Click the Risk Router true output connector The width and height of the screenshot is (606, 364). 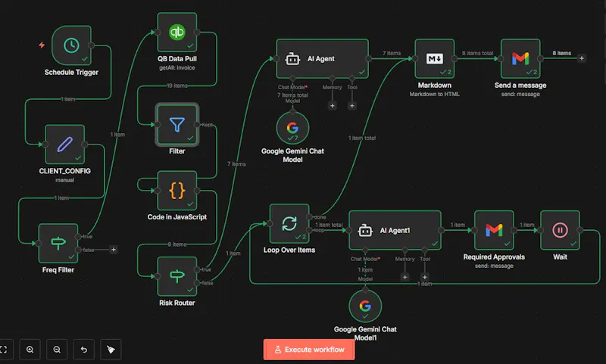point(197,269)
